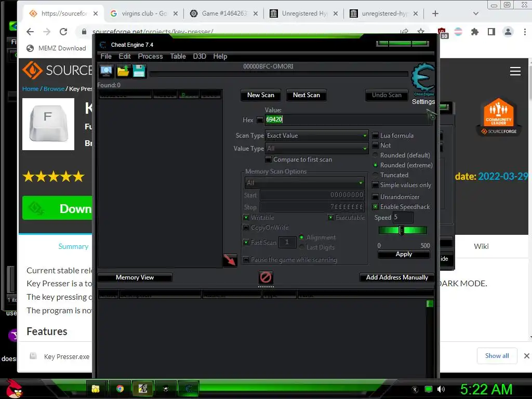
Task: Bookmark this page with the star icon
Action: coord(421,32)
